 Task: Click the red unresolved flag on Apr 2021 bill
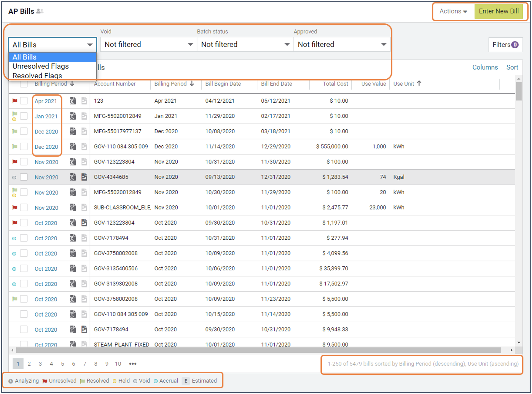[x=15, y=101]
